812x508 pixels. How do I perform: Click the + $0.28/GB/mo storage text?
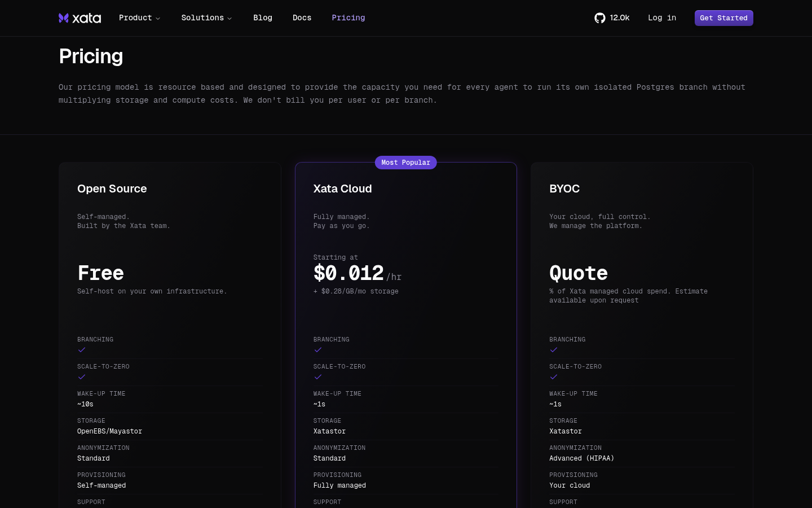pyautogui.click(x=356, y=291)
